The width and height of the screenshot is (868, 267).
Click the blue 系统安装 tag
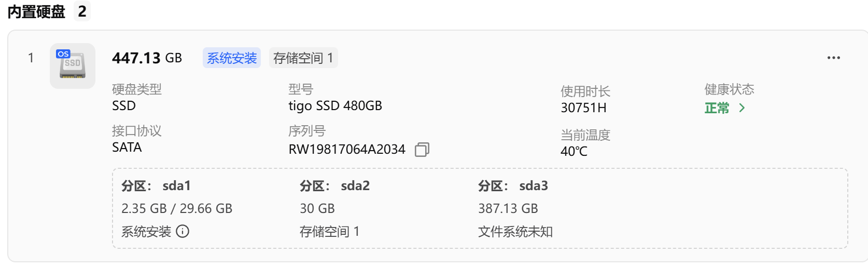(232, 58)
